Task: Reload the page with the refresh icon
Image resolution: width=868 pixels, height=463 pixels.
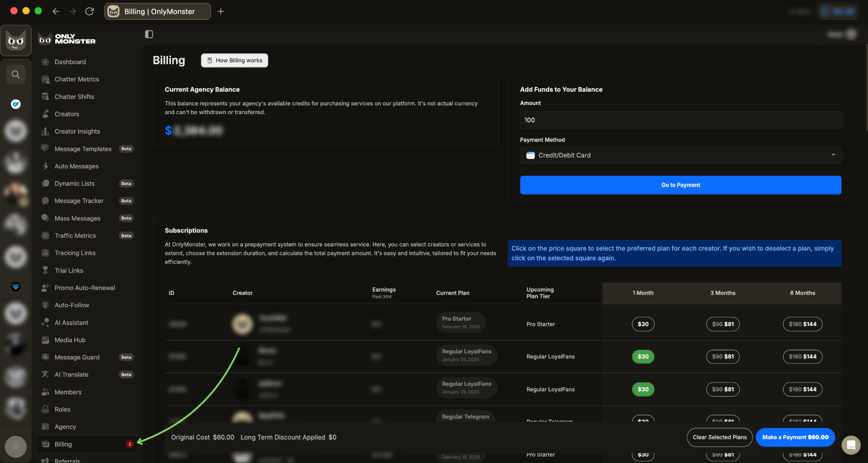Action: pos(89,11)
